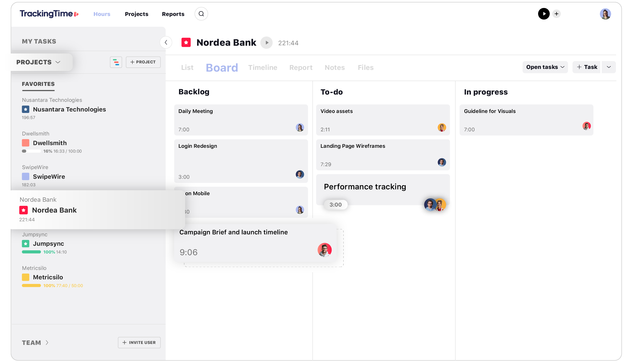Image resolution: width=625 pixels, height=364 pixels.
Task: Open the Guideline for Visuals card
Action: click(526, 120)
